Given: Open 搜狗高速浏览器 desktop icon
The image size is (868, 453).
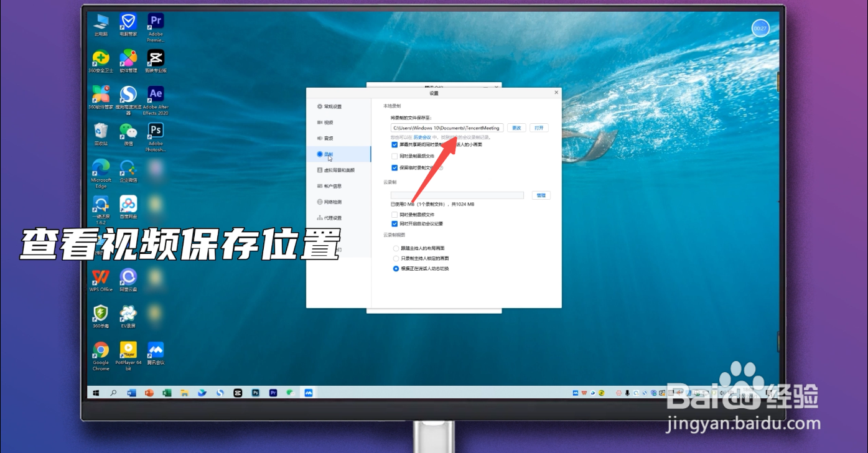Looking at the screenshot, I should 128,101.
